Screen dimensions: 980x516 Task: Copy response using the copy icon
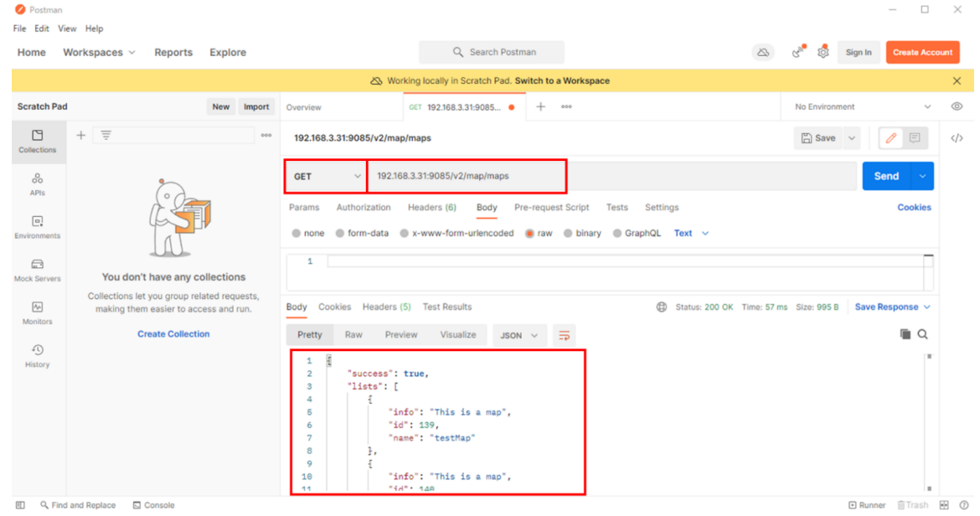tap(905, 334)
